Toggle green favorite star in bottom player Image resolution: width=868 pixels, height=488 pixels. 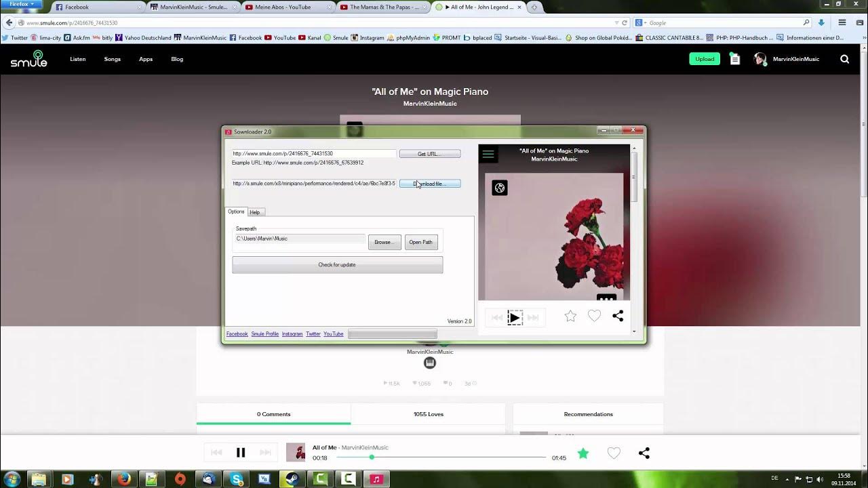583,453
